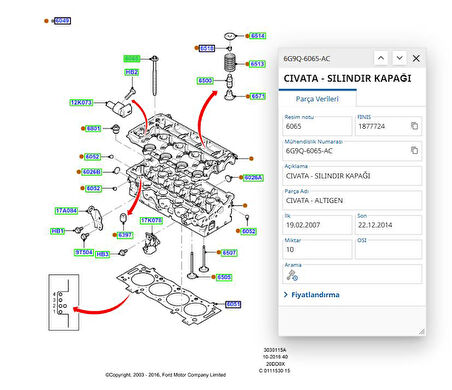452x390 pixels.
Task: Select callout 6514 valve retainer label
Action: pyautogui.click(x=258, y=36)
